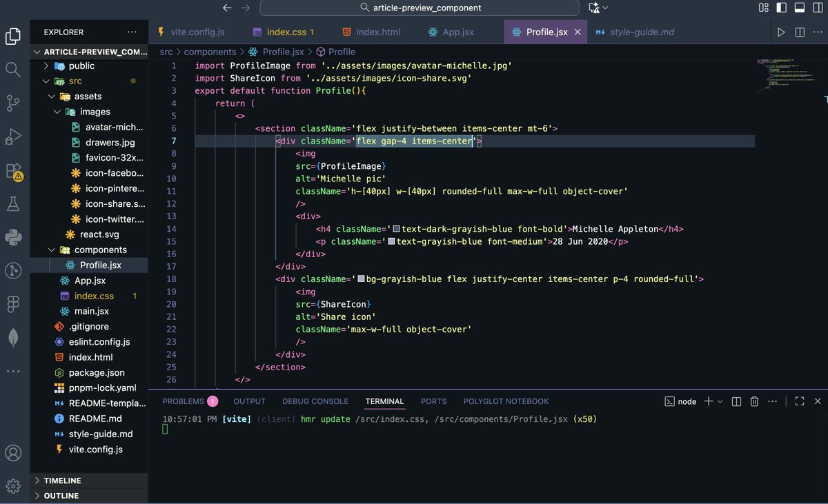The width and height of the screenshot is (828, 504).
Task: Open editor More Actions ellipsis
Action: click(818, 32)
